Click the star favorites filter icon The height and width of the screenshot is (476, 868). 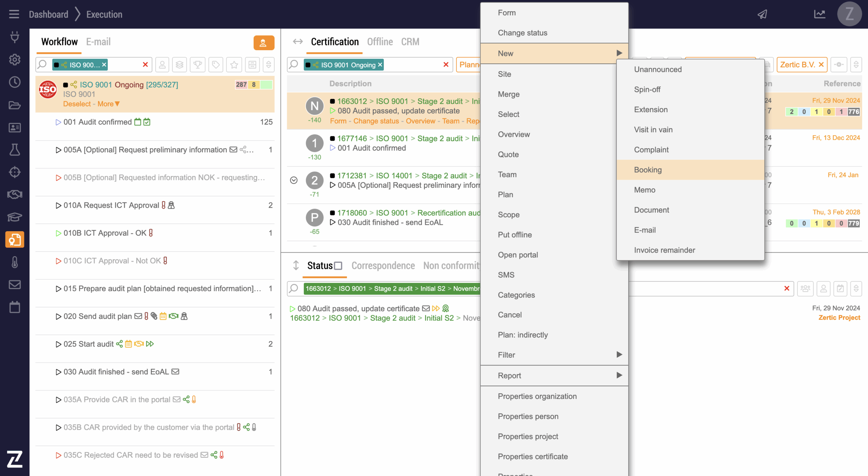234,64
